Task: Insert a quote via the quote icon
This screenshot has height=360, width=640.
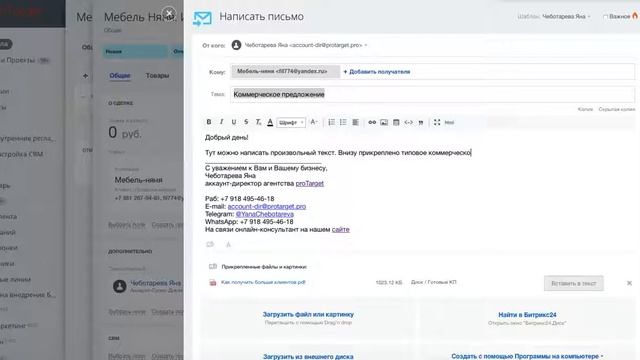Action: coord(421,122)
